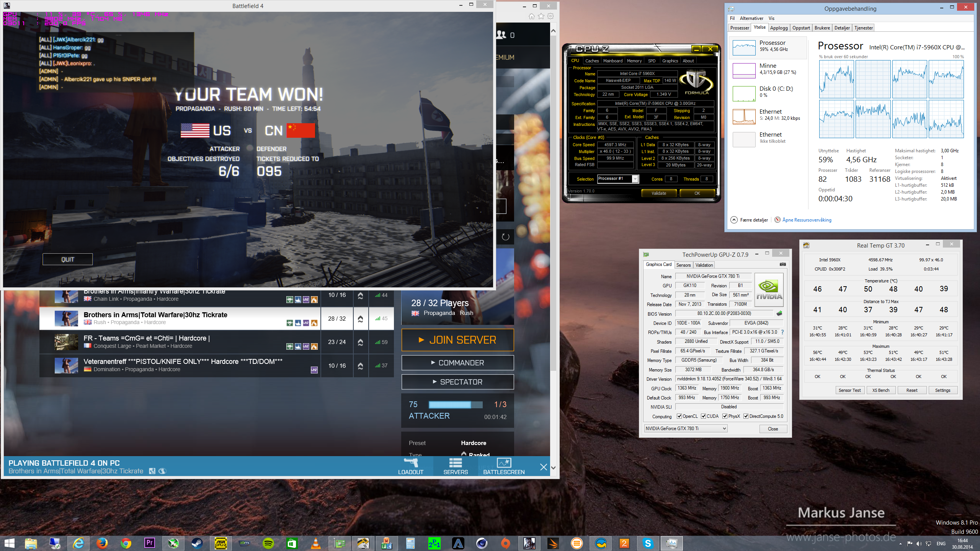Favorite the 23/24 FR Teams server

tap(360, 342)
